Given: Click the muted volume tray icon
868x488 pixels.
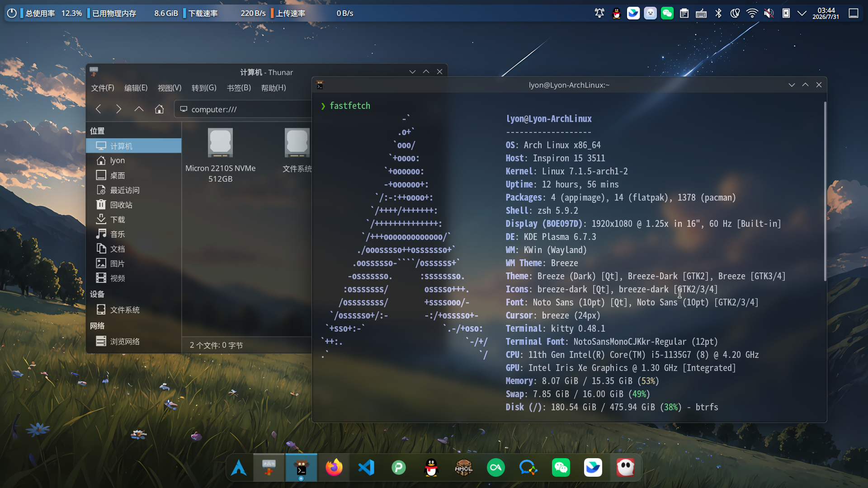Looking at the screenshot, I should click(x=769, y=13).
